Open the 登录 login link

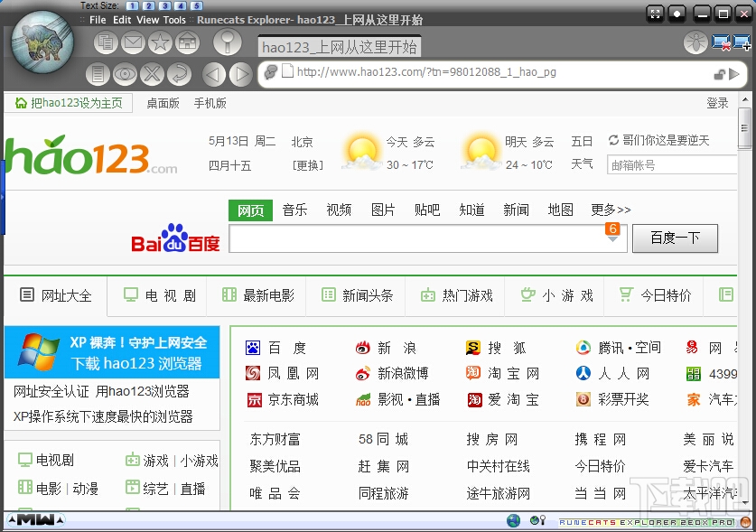(717, 103)
